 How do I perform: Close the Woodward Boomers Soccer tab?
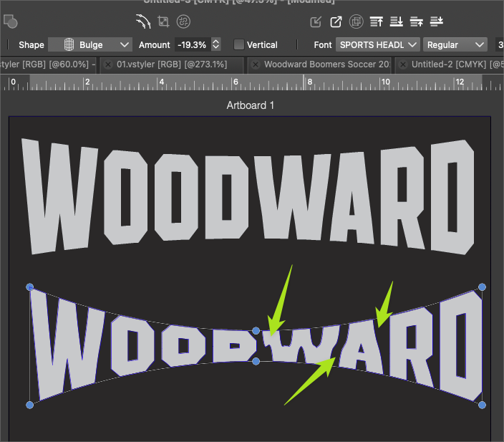tap(256, 64)
